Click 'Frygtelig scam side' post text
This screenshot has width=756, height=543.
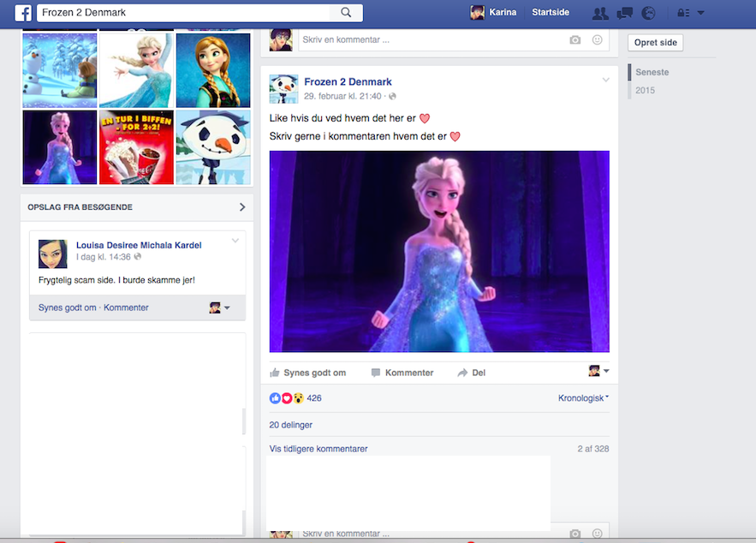click(x=116, y=280)
